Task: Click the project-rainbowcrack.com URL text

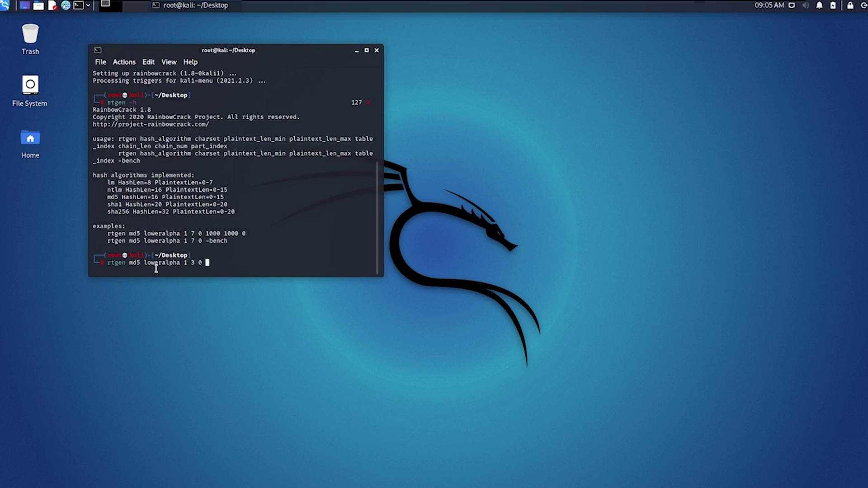Action: (151, 124)
